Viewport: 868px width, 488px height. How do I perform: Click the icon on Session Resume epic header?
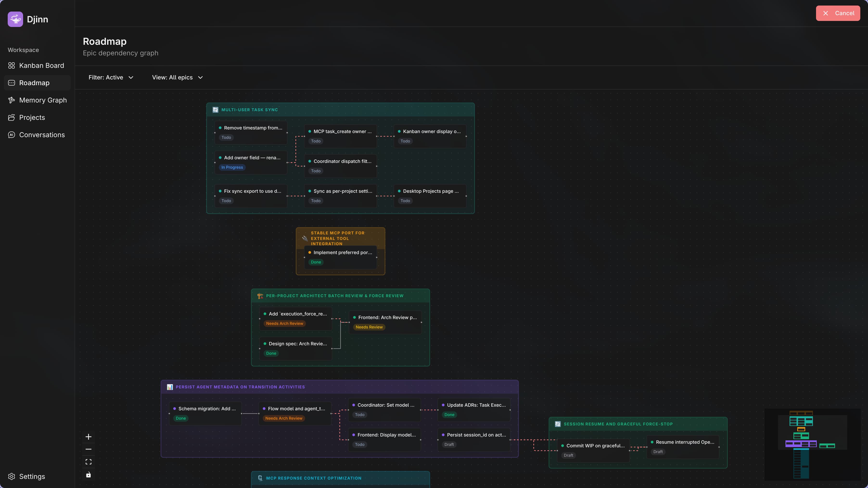point(558,424)
